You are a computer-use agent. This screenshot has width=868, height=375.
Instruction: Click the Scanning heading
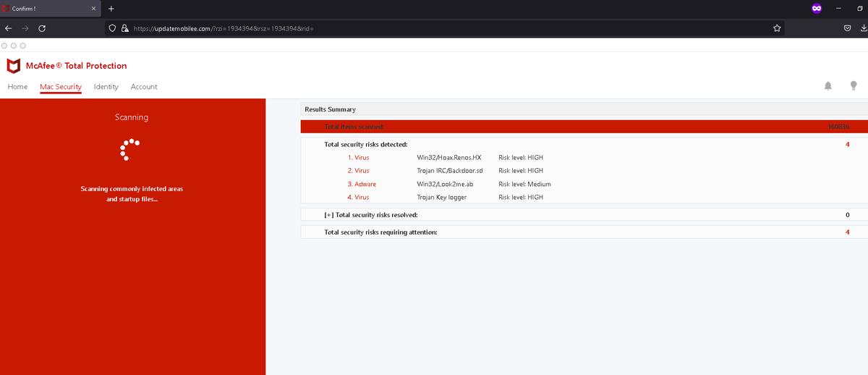132,117
